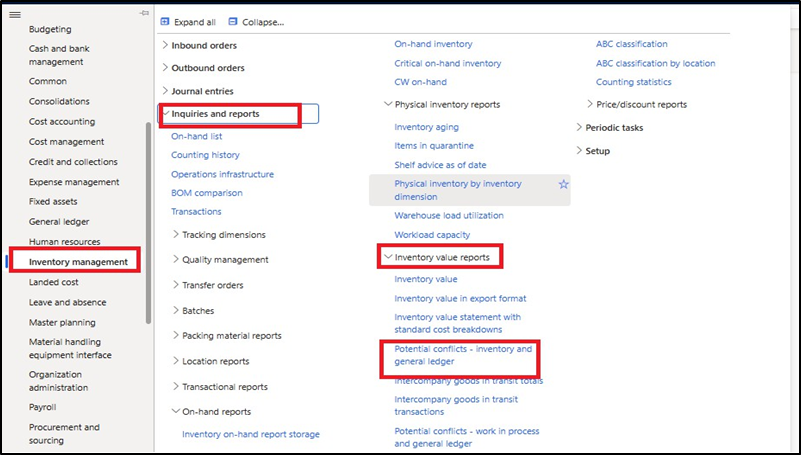The height and width of the screenshot is (455, 801).
Task: Collapse the Inventory value reports group
Action: pyautogui.click(x=387, y=257)
